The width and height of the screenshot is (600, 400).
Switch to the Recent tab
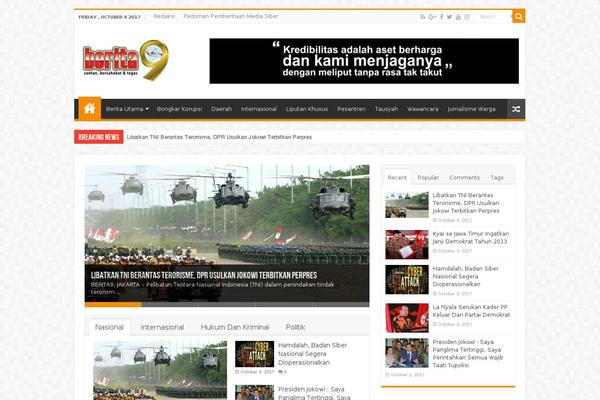pos(397,178)
